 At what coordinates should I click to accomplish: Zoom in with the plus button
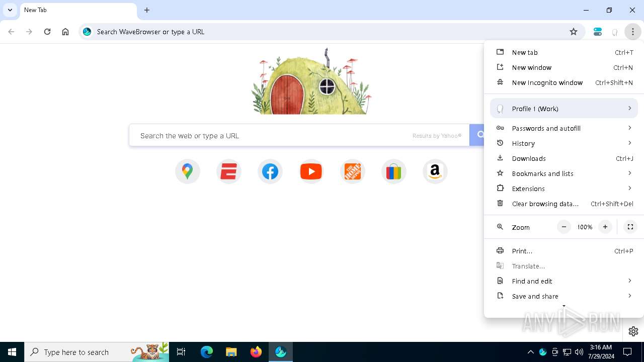pos(605,227)
